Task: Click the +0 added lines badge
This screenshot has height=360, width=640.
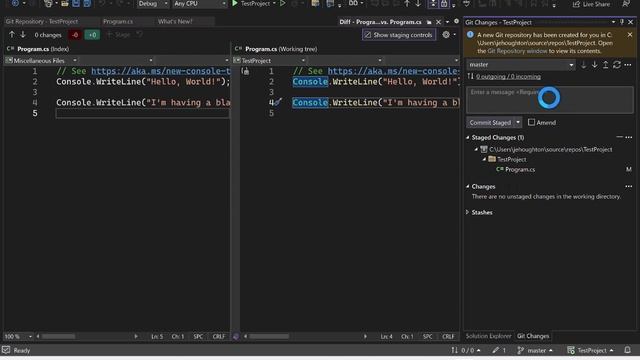Action: [x=92, y=35]
